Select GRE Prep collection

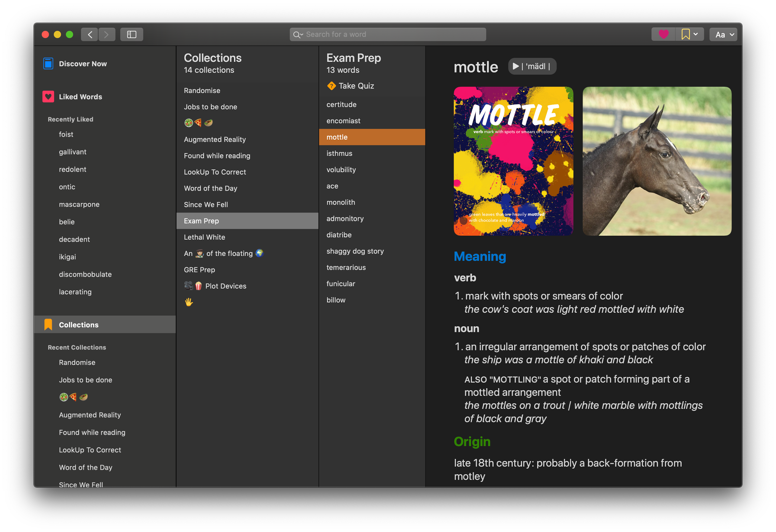tap(199, 270)
